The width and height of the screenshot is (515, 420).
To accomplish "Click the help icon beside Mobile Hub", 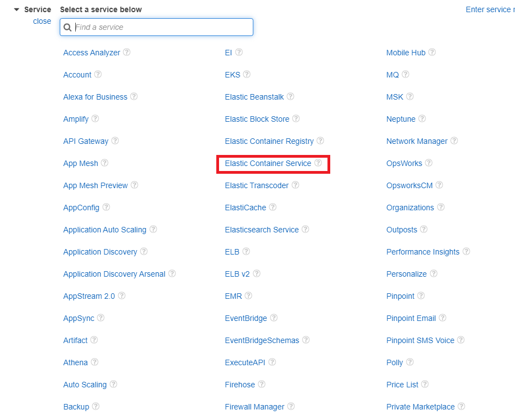I will tap(432, 52).
